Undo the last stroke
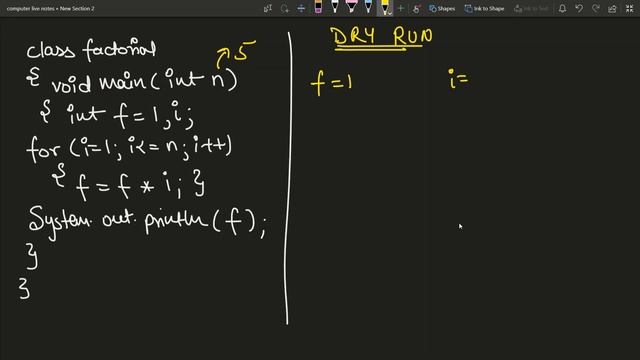The height and width of the screenshot is (360, 640). point(579,8)
